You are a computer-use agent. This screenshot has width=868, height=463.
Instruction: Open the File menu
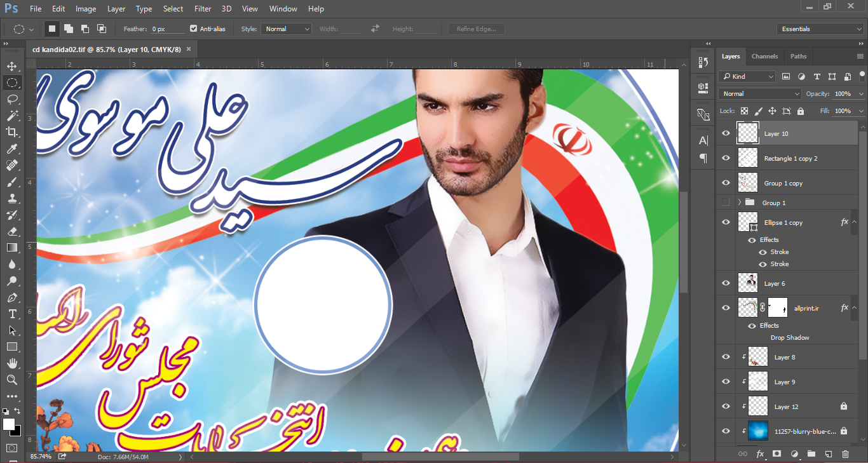click(36, 9)
